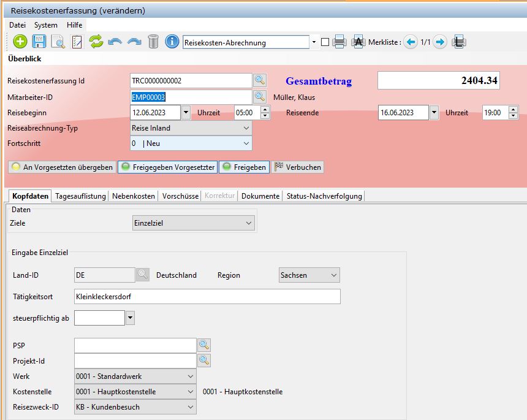Image resolution: width=527 pixels, height=420 pixels.
Task: Open lookup for Mitarbeiter-ID field
Action: (x=260, y=97)
